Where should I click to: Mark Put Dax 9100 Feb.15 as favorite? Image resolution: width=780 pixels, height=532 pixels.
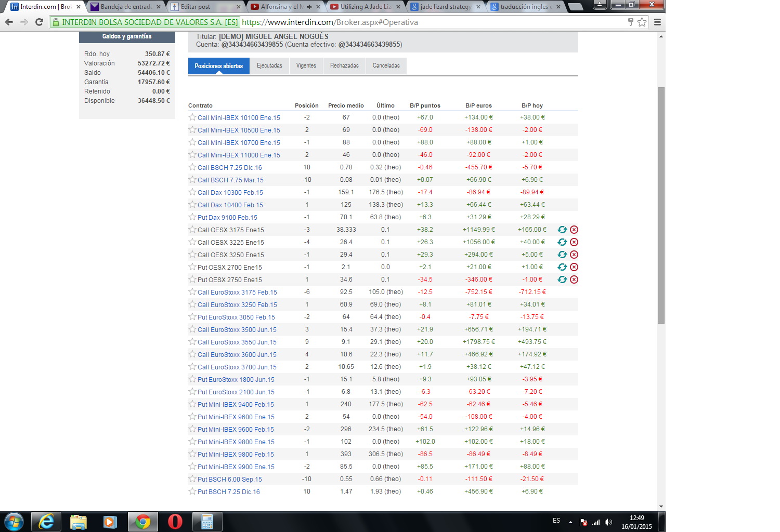click(x=192, y=217)
